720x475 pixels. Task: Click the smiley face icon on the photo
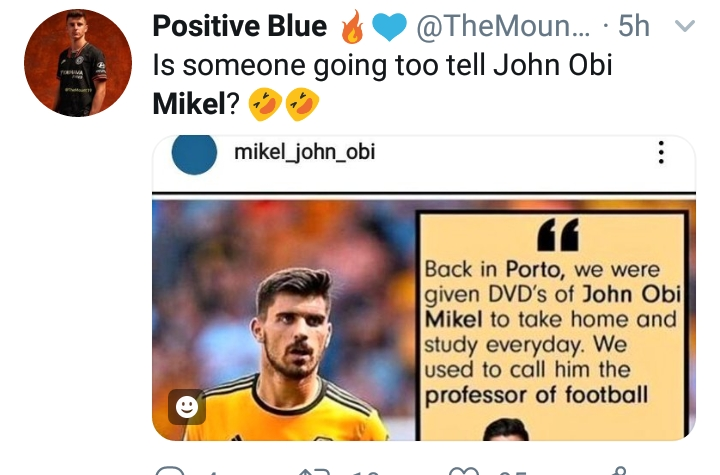click(187, 406)
